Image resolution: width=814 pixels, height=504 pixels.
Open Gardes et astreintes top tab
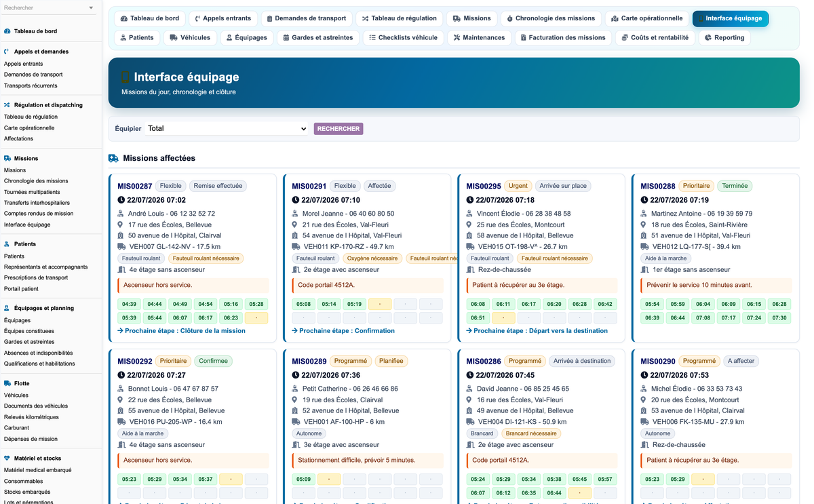click(x=318, y=37)
